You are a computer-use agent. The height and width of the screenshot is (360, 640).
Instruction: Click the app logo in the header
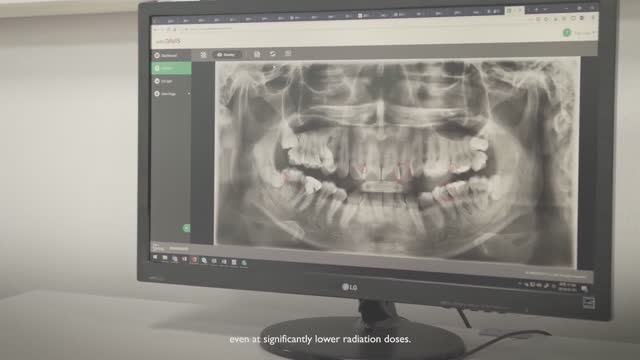[x=169, y=41]
